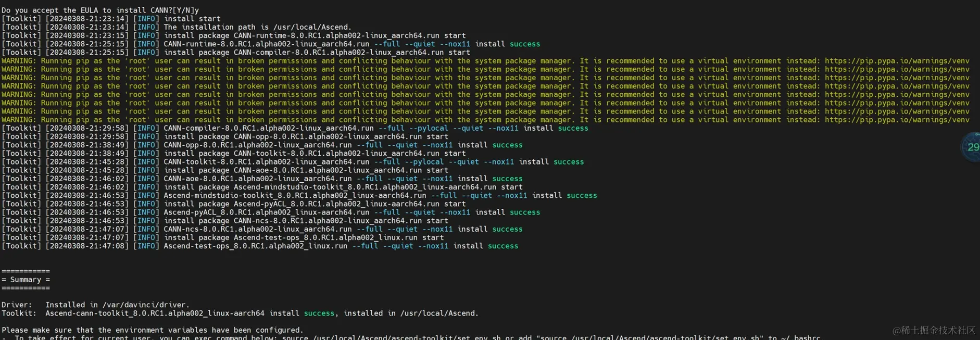Click the timestamp '20240308-21:47:08'
This screenshot has height=340, width=980.
click(87, 246)
